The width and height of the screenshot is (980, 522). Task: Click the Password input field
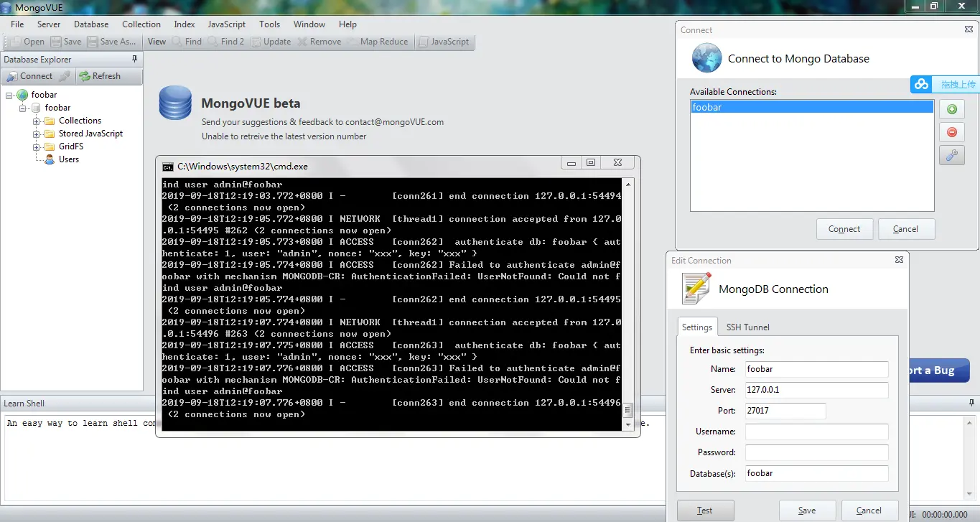point(816,452)
